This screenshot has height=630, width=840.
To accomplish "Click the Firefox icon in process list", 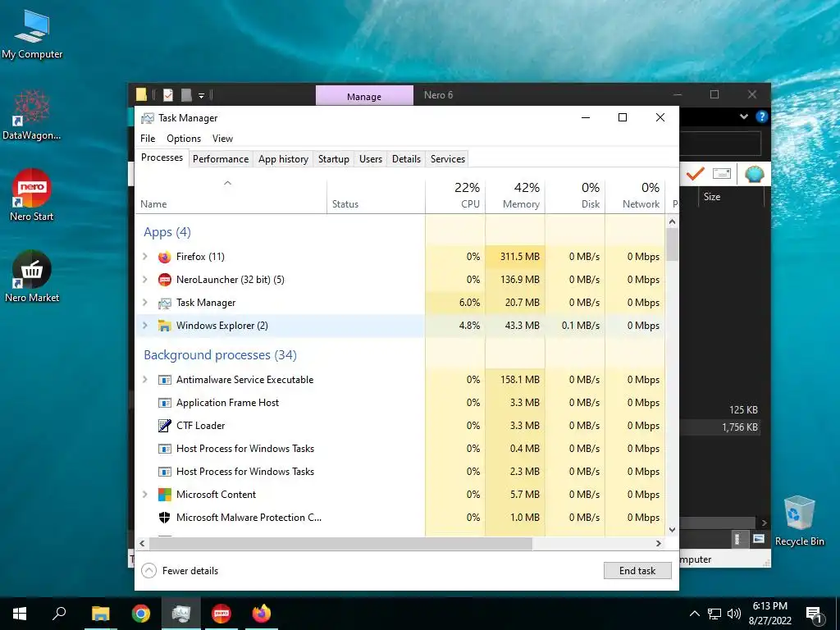I will (164, 257).
